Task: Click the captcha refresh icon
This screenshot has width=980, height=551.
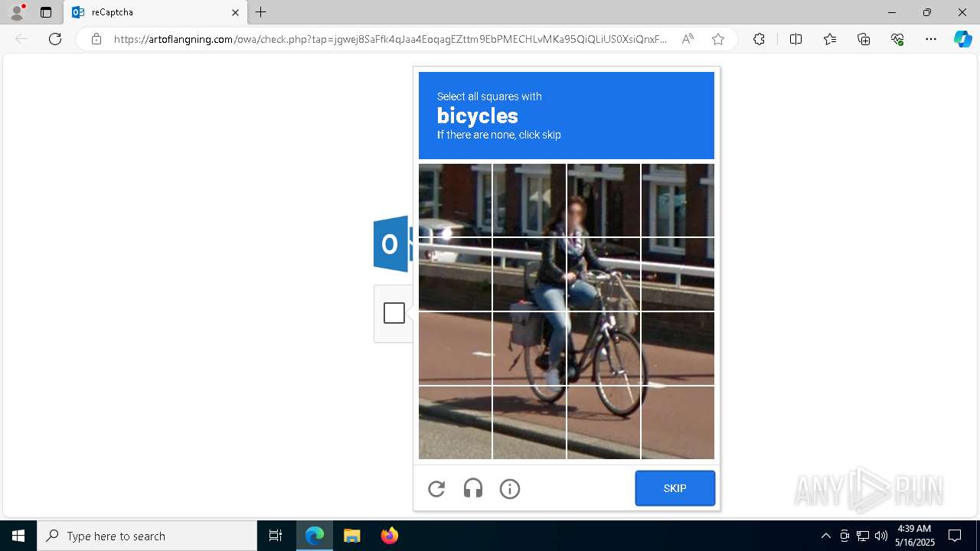Action: (436, 489)
